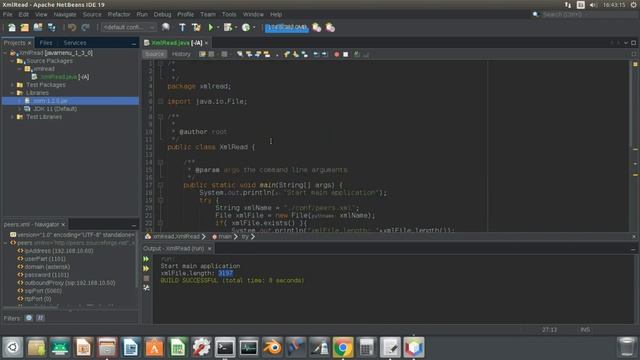Click the Build Project hammer icon

182,27
